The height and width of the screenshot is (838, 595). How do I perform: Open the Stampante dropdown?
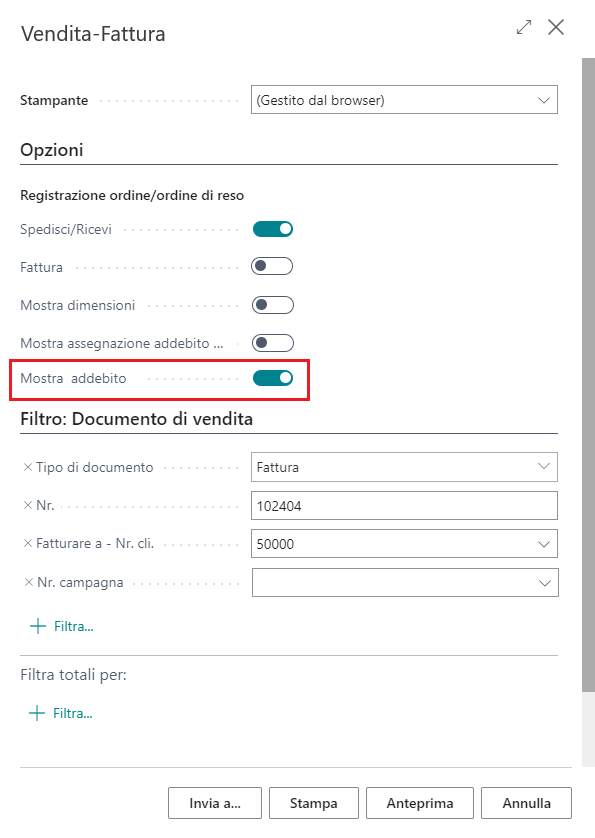(542, 100)
